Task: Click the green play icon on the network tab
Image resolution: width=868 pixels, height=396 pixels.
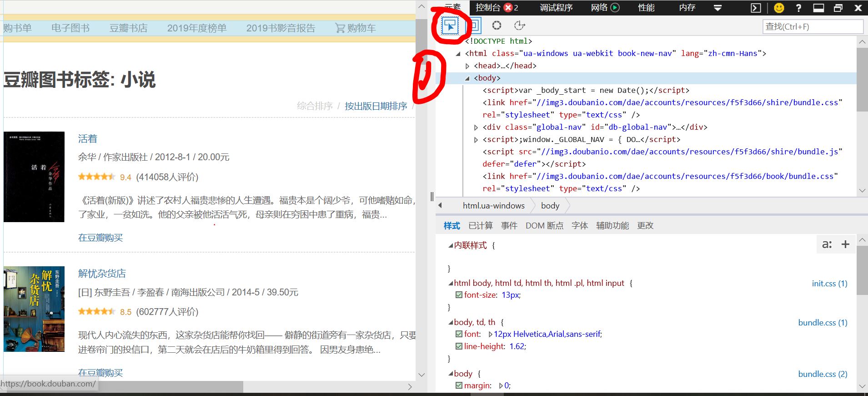Action: point(615,7)
